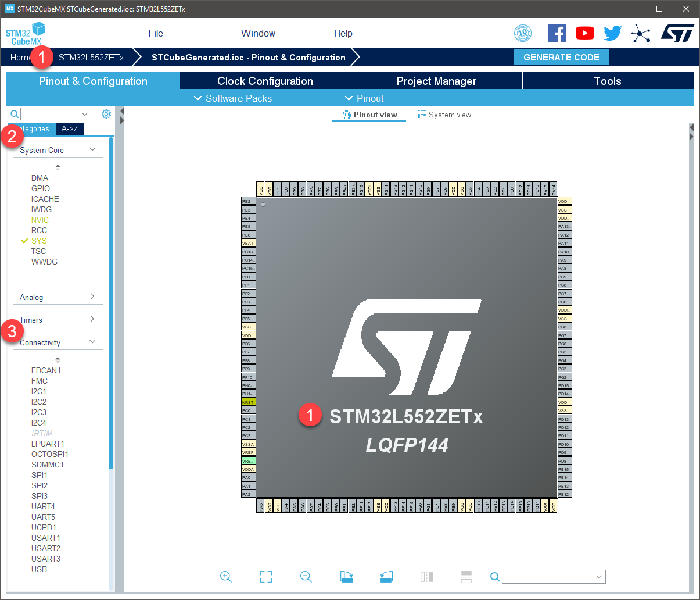This screenshot has width=700, height=600.
Task: Click the zoom in magnifier icon
Action: click(x=226, y=577)
